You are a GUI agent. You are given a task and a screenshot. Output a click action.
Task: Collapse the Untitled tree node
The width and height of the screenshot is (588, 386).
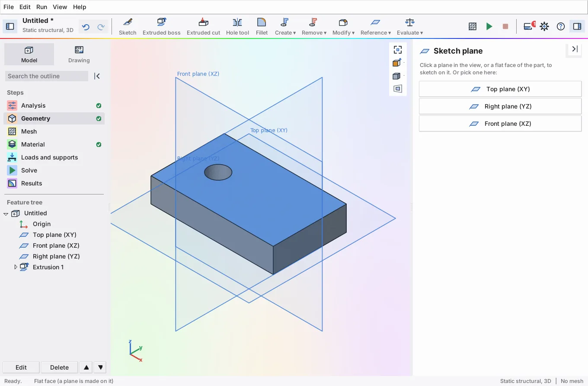click(6, 214)
